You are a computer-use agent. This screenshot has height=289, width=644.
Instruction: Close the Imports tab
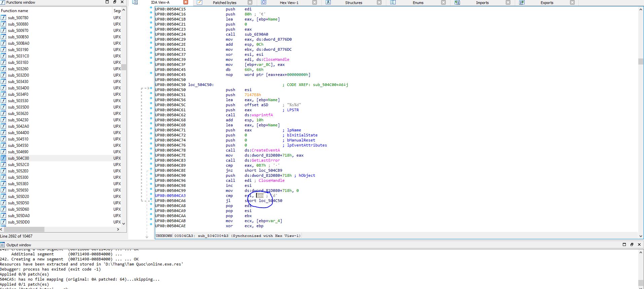[x=508, y=2]
